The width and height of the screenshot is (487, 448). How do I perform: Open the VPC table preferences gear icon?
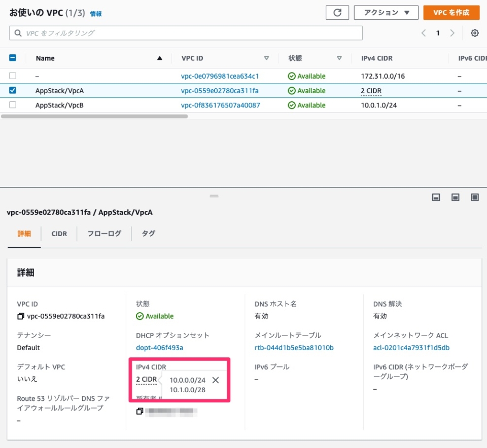[x=474, y=32]
